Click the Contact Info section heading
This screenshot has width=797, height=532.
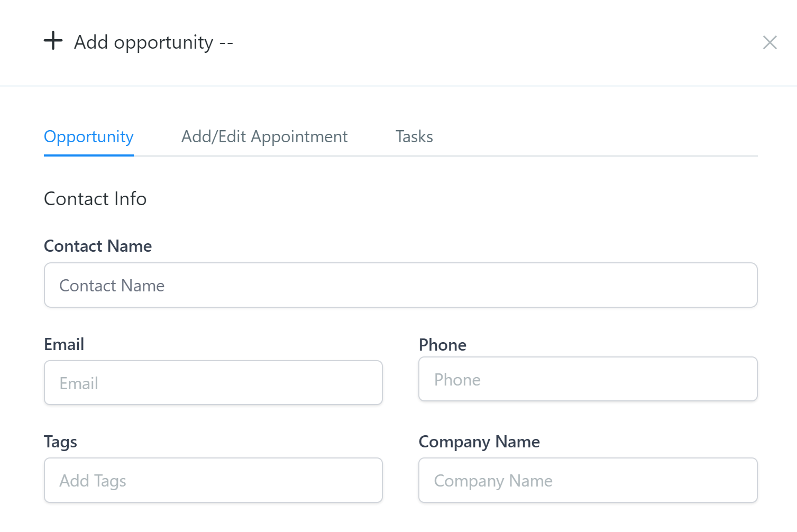(x=95, y=199)
